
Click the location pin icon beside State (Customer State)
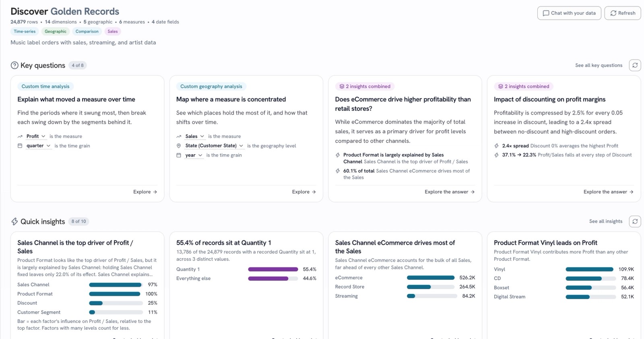pos(179,146)
